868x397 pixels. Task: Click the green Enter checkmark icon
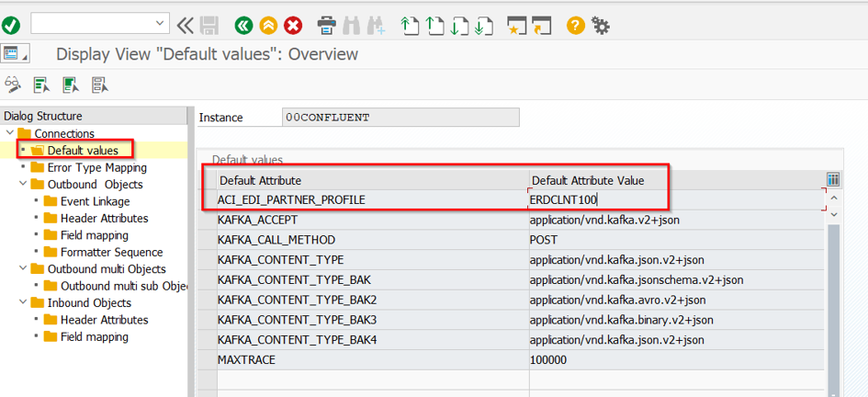point(10,25)
